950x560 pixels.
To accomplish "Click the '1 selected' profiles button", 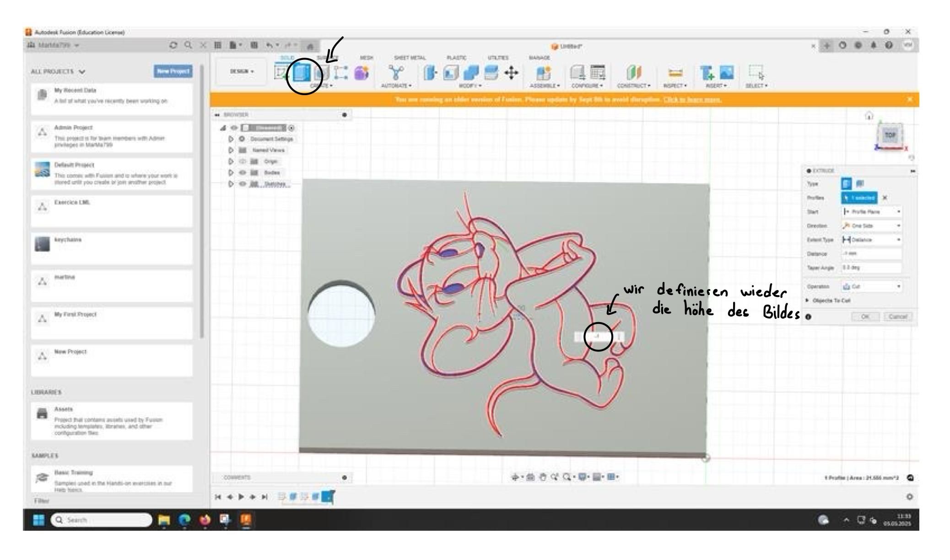I will tap(859, 198).
